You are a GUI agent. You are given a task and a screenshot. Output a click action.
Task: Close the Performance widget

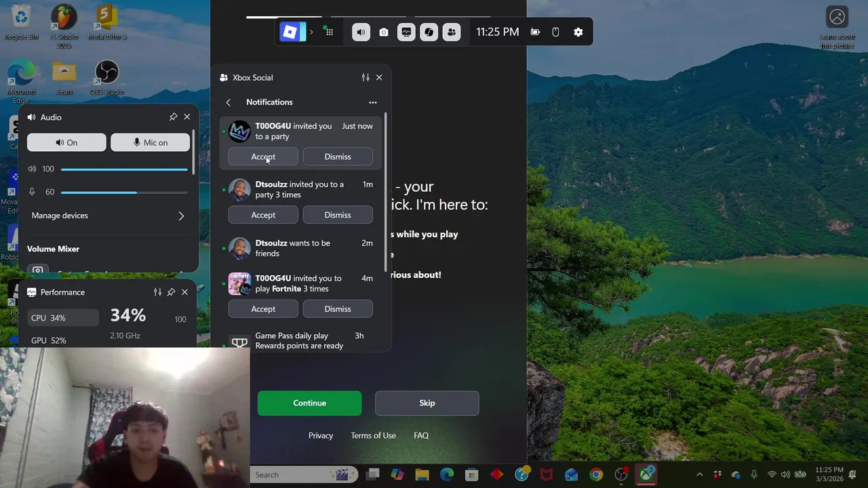pyautogui.click(x=184, y=292)
